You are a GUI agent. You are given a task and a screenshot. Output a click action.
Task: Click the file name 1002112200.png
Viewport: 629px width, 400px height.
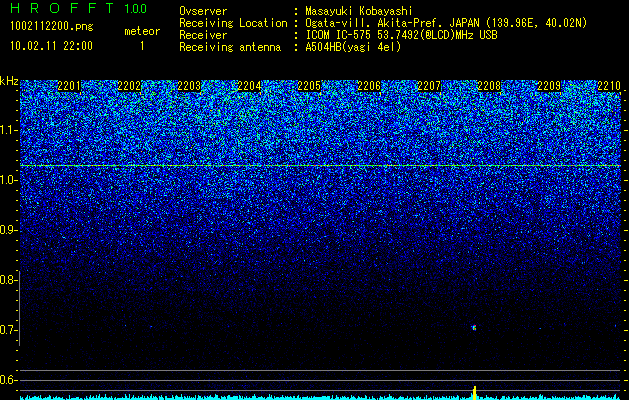pos(52,26)
